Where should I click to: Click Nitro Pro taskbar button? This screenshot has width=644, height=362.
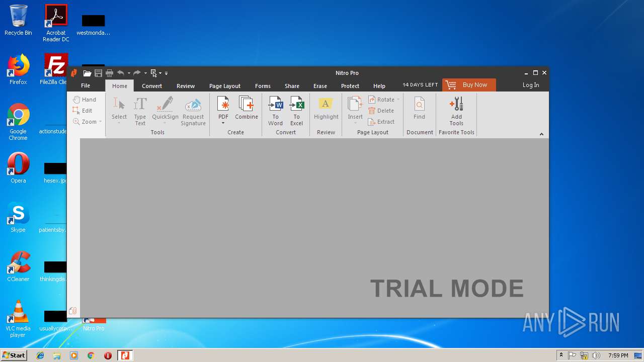[125, 355]
